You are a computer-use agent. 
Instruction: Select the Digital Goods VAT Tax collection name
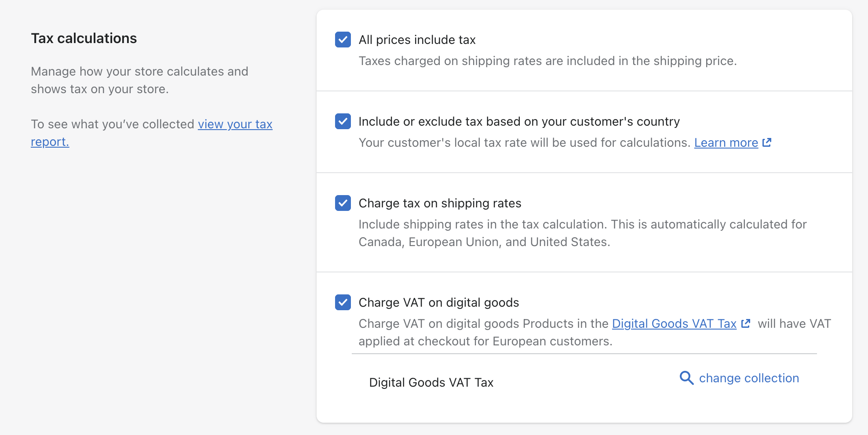(431, 383)
